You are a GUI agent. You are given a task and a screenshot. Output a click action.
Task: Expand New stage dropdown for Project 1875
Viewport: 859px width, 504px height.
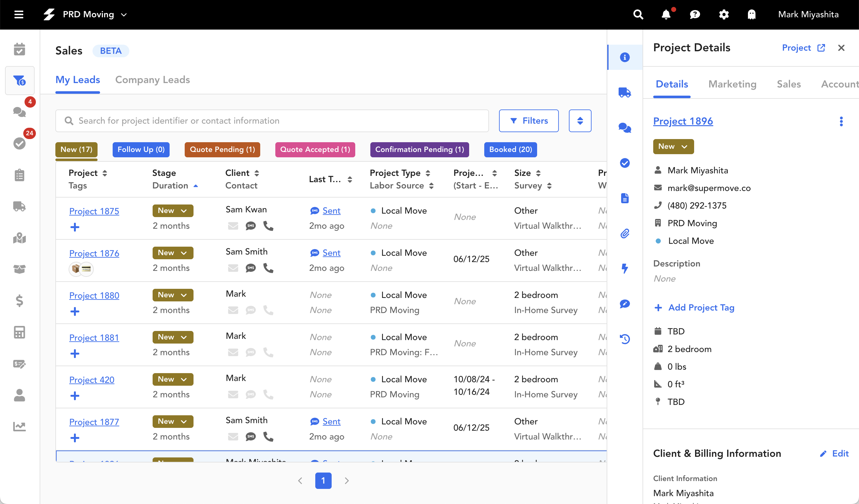(173, 210)
